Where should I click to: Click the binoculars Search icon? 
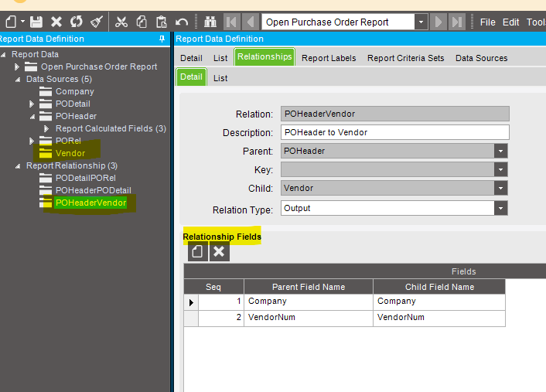click(210, 22)
